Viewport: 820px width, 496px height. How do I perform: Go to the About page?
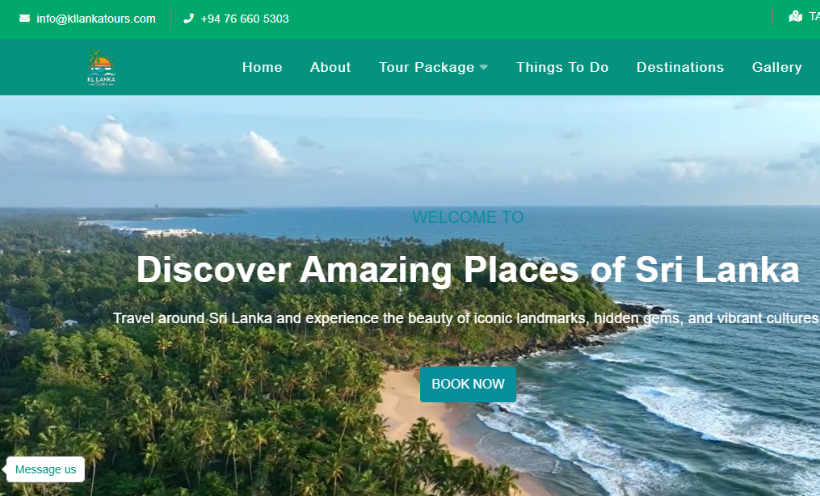click(x=330, y=67)
